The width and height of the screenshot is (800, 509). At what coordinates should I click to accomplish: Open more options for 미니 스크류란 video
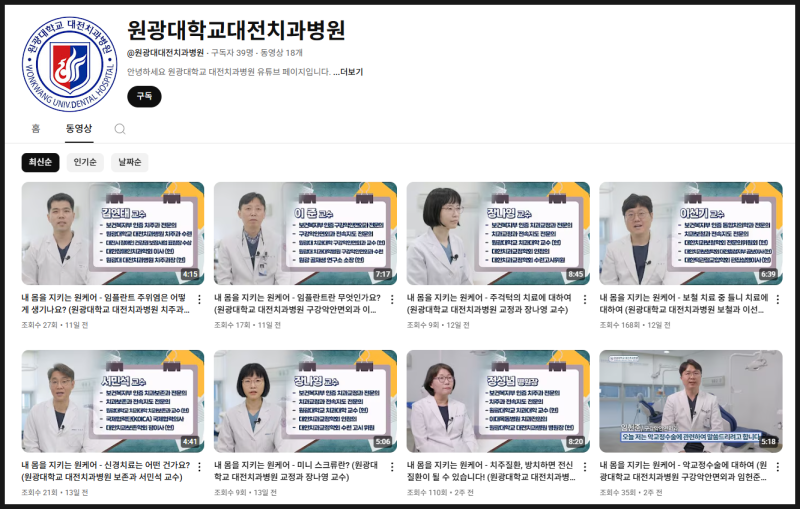pos(392,467)
